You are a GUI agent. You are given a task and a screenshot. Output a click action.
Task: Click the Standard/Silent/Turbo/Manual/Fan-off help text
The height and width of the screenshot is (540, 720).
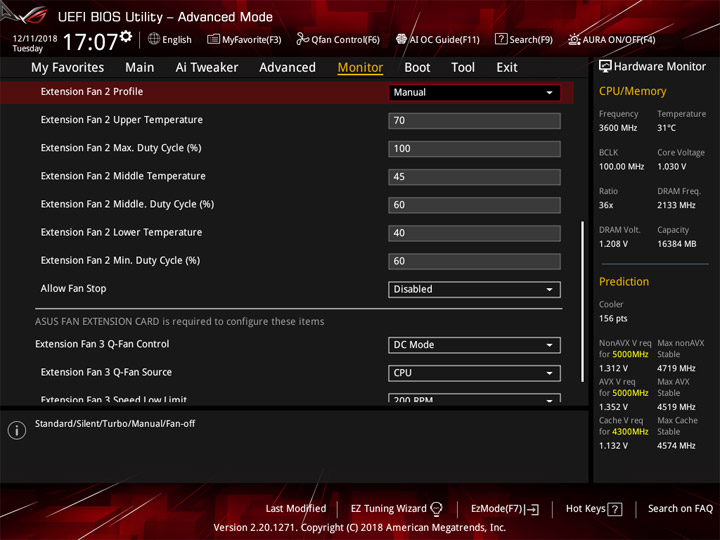(x=115, y=424)
